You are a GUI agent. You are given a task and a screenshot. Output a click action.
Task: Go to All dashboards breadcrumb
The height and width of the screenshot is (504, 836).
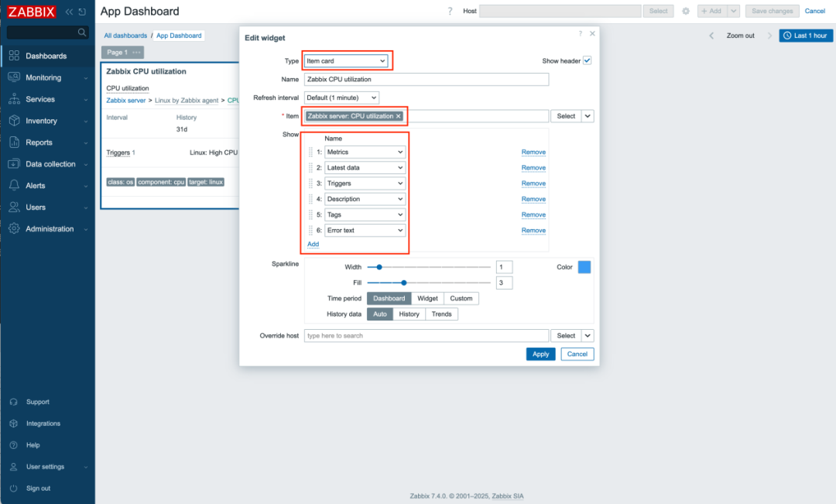[x=125, y=36]
